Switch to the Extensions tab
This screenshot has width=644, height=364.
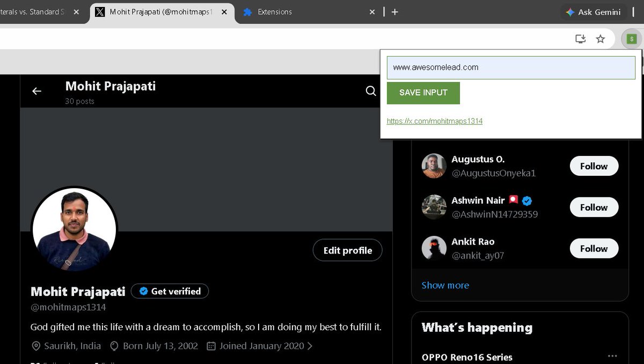pyautogui.click(x=309, y=12)
